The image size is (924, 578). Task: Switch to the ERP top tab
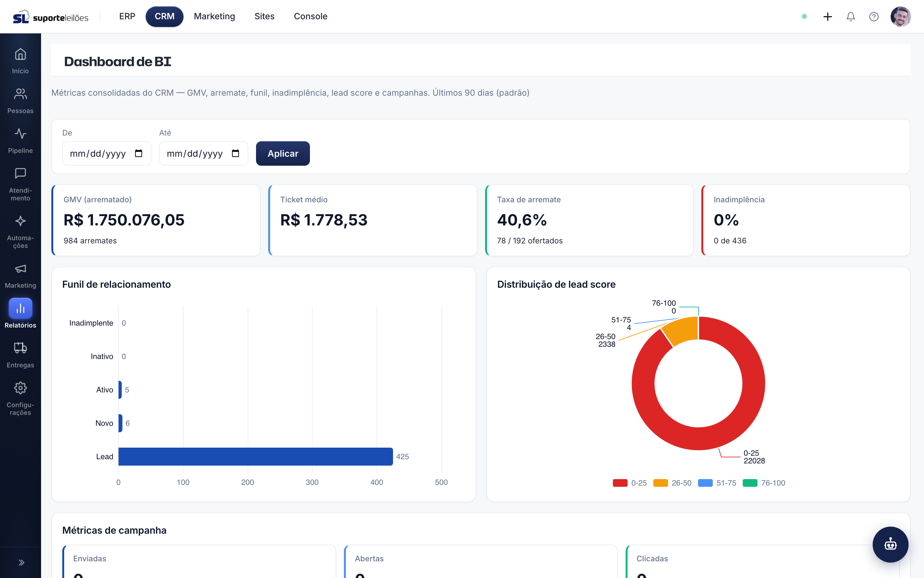pos(127,16)
